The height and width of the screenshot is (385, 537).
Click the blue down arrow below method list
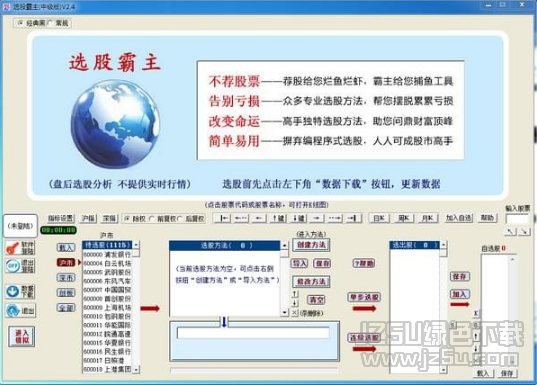tap(224, 322)
